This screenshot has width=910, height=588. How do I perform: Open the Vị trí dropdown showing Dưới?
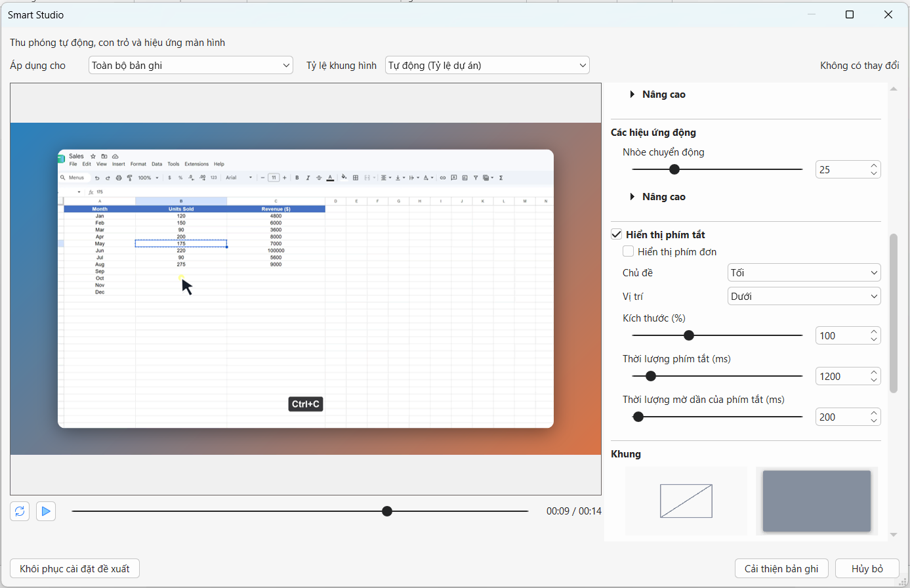tap(804, 296)
